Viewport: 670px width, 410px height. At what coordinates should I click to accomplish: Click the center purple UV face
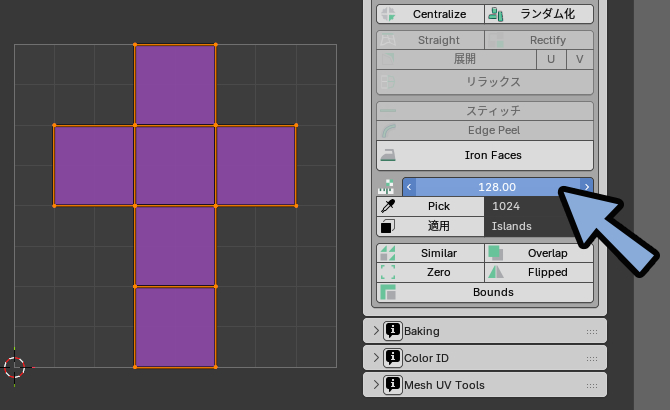pos(175,166)
